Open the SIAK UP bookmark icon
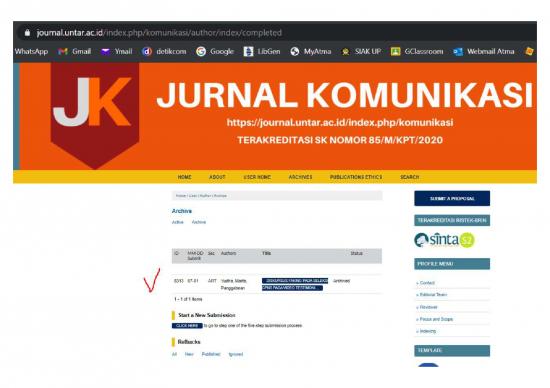Image resolution: width=550 pixels, height=388 pixels. [x=346, y=52]
